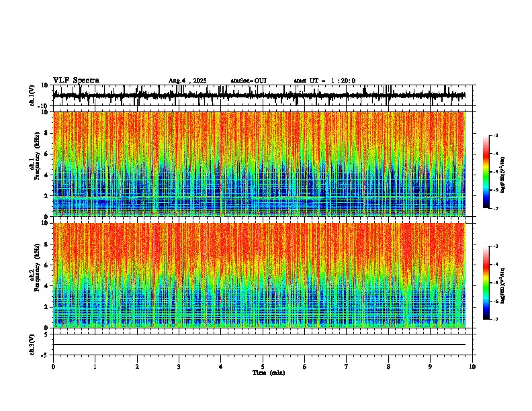Viewport: 532px width, 411px height.
Task: Click the time axis tick label 10
Action: [x=472, y=367]
